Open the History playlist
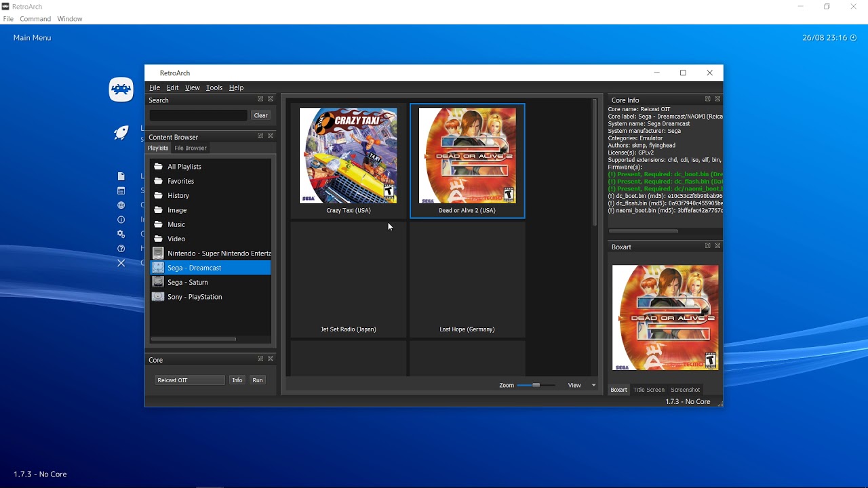Viewport: 868px width, 488px height. pos(210,195)
